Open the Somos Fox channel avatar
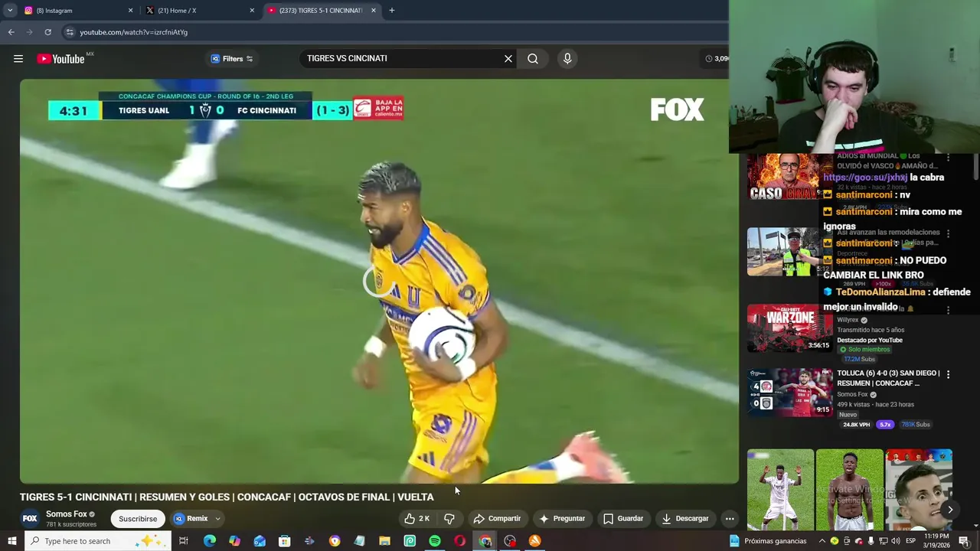Image resolution: width=980 pixels, height=551 pixels. pos(30,518)
